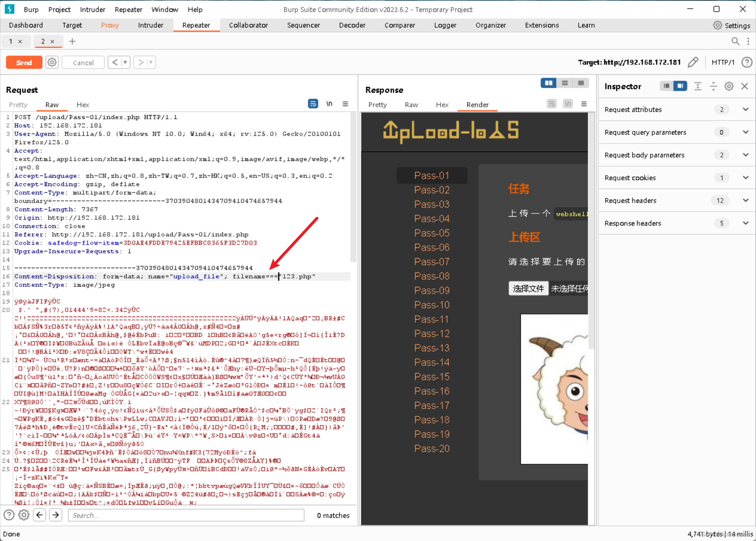Edit the target with the pencil icon
This screenshot has width=756, height=541.
point(693,62)
